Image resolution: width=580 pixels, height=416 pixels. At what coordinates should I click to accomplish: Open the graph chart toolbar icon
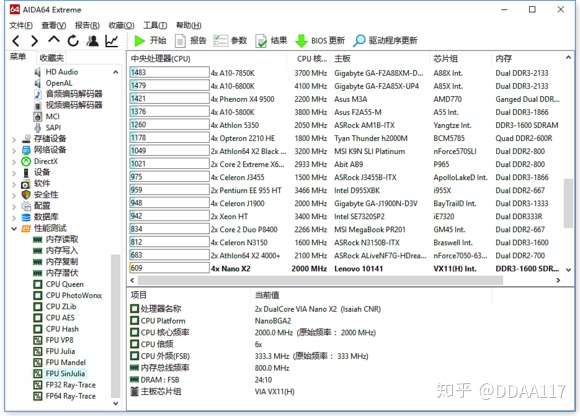(112, 41)
